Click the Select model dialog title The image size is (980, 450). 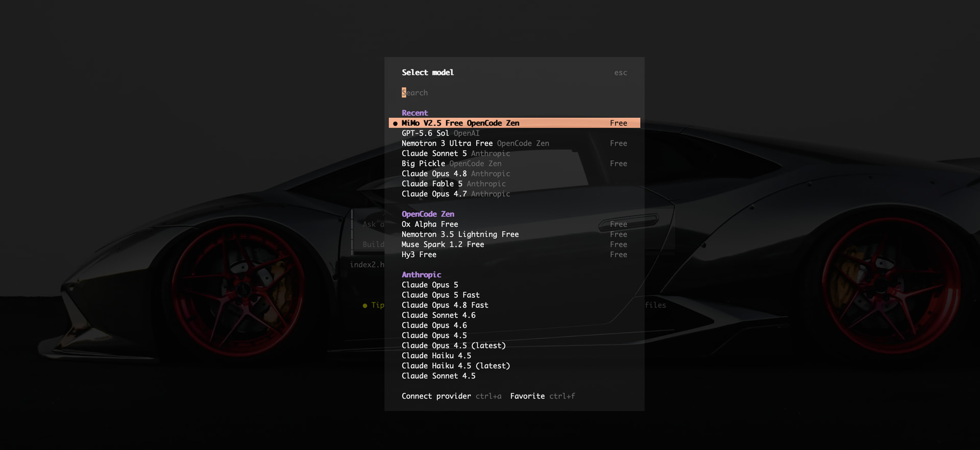pyautogui.click(x=428, y=72)
